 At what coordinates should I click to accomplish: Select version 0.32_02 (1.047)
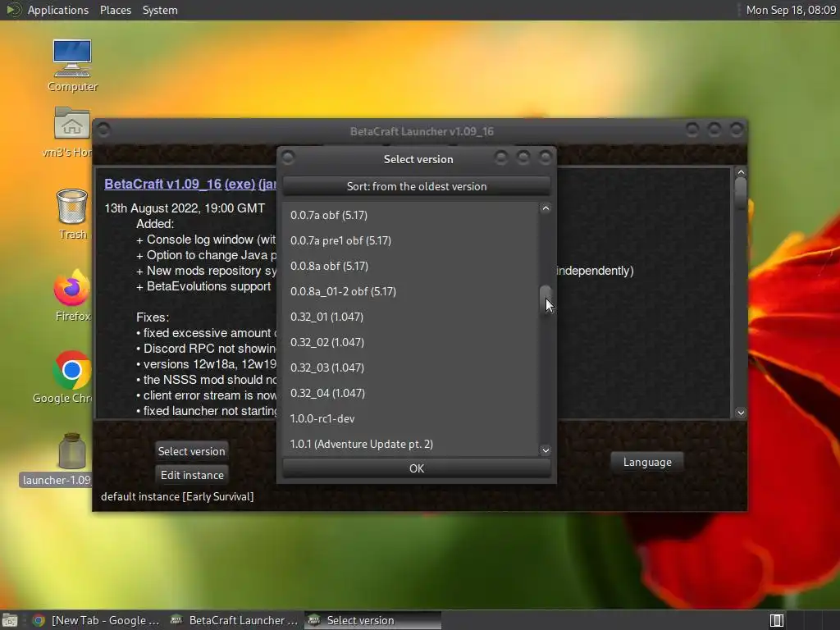coord(410,342)
